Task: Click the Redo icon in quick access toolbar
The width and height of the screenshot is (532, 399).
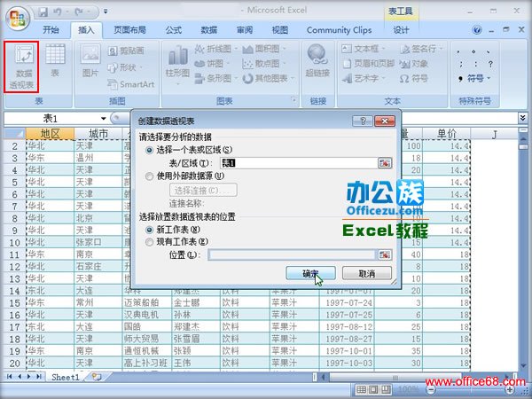Action: coord(79,12)
